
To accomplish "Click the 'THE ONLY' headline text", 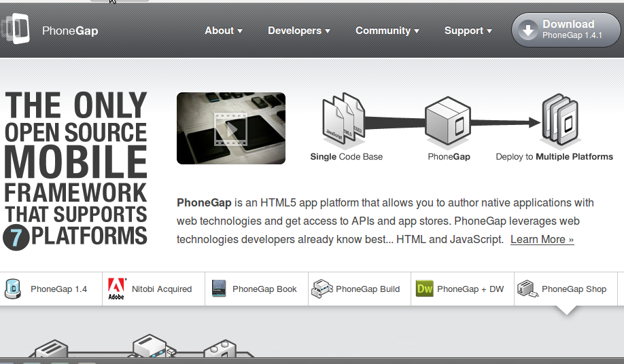I will 76,105.
